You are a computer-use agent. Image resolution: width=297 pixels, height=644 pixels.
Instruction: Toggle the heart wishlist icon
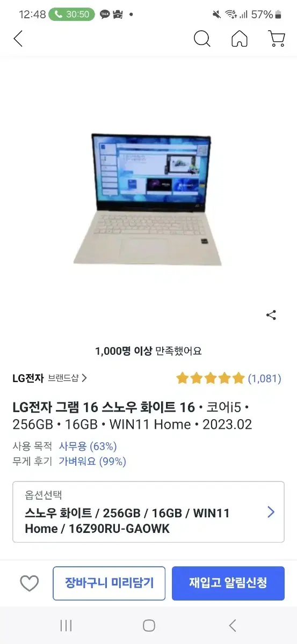tap(29, 583)
